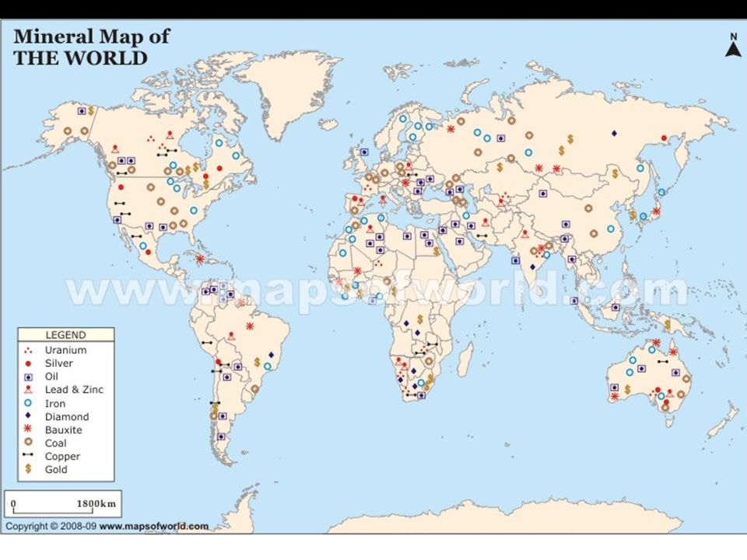Viewport: 747px width, 560px height.
Task: Click the 'Iron' legend label
Action: click(x=55, y=404)
